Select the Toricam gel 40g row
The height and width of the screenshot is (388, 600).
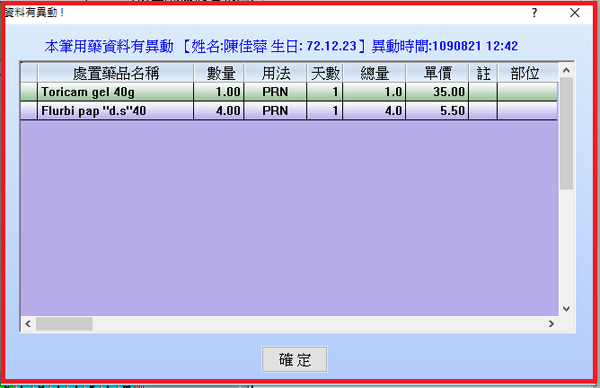click(x=289, y=92)
